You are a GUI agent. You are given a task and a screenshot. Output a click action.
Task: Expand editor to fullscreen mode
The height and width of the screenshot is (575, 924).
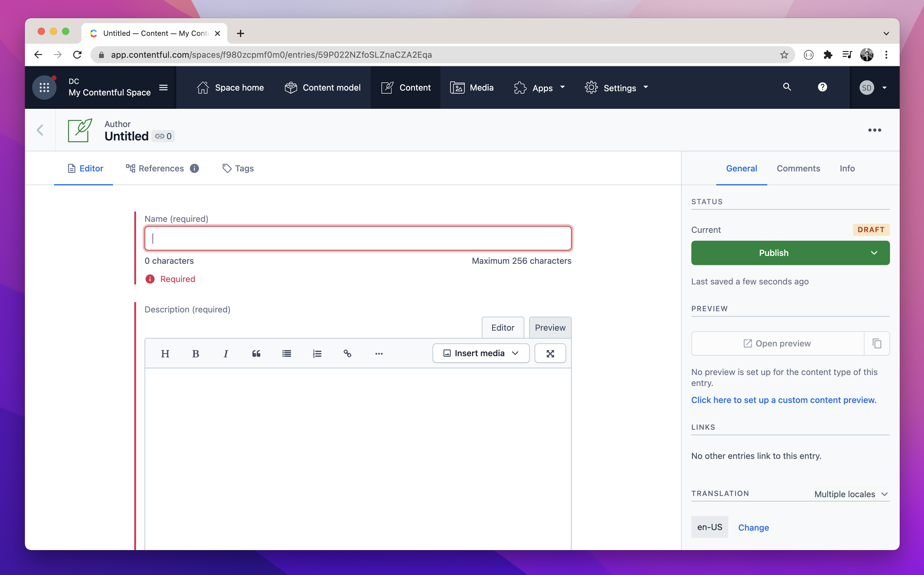550,354
